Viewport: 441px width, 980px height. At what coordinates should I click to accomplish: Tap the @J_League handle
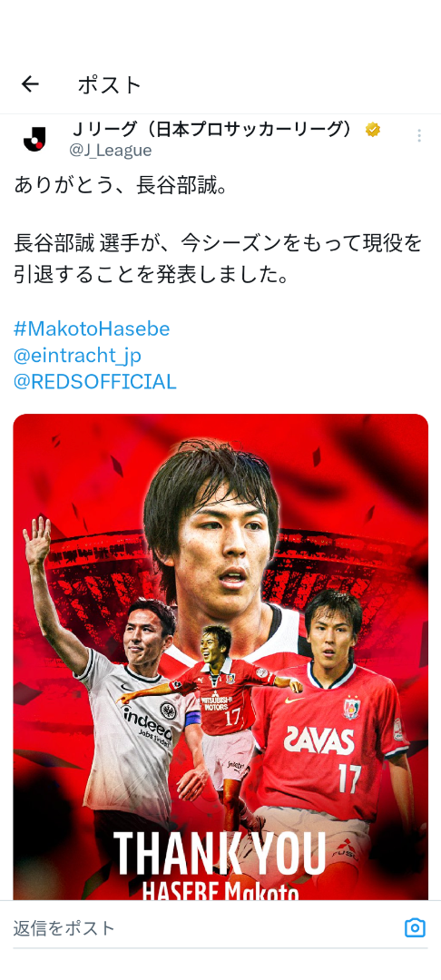pyautogui.click(x=110, y=151)
